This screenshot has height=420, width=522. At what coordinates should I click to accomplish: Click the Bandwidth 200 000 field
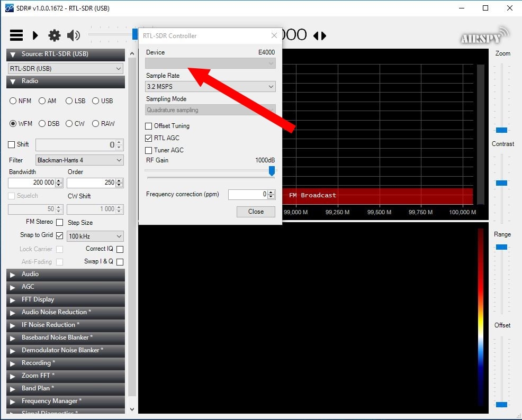point(32,182)
